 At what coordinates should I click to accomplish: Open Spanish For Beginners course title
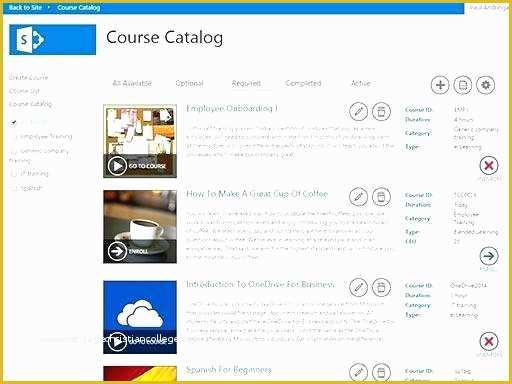(229, 370)
